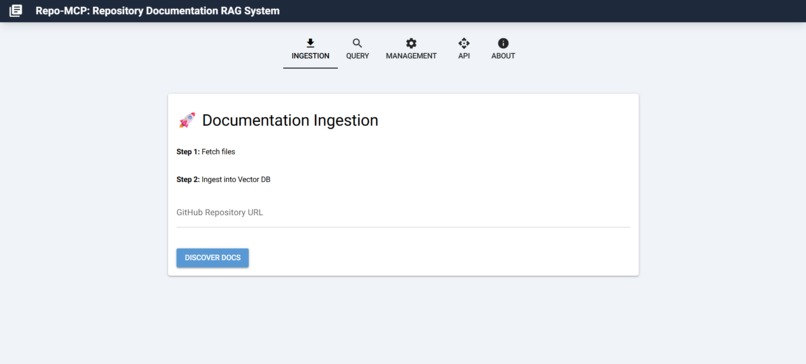Click the rocket emoji beside Documentation Ingestion

187,120
